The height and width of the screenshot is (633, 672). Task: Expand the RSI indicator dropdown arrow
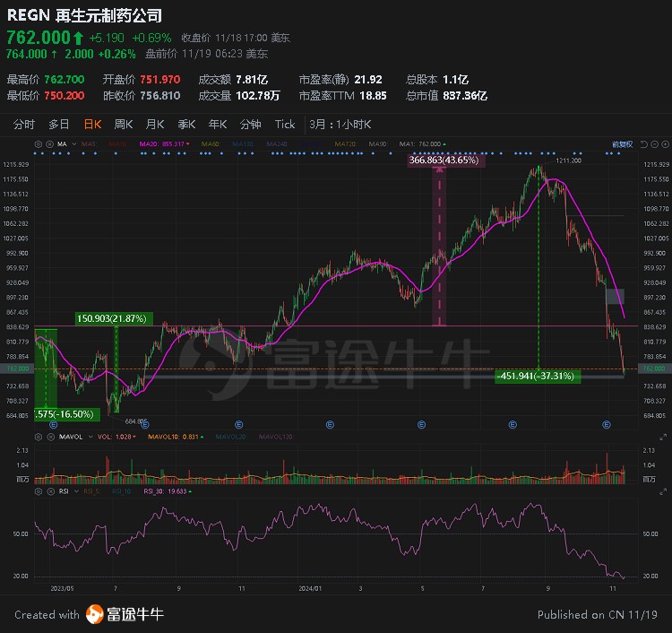point(76,491)
